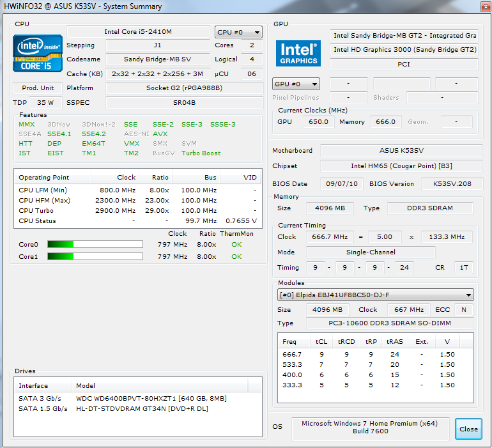Click the Logical count value 4
The width and height of the screenshot is (492, 448).
(x=252, y=59)
